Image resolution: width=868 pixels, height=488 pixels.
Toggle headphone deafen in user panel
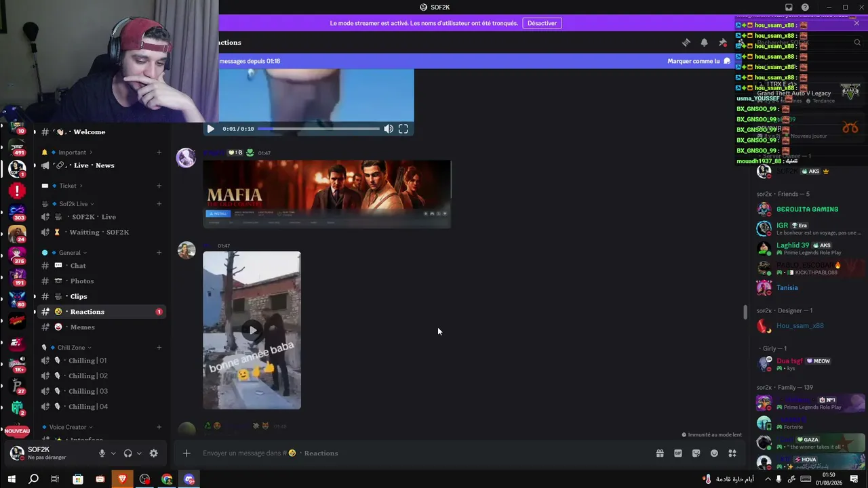coord(127,453)
